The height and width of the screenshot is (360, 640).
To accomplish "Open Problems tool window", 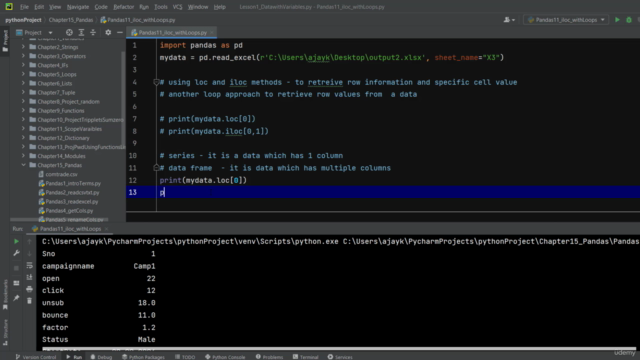I will click(269, 357).
